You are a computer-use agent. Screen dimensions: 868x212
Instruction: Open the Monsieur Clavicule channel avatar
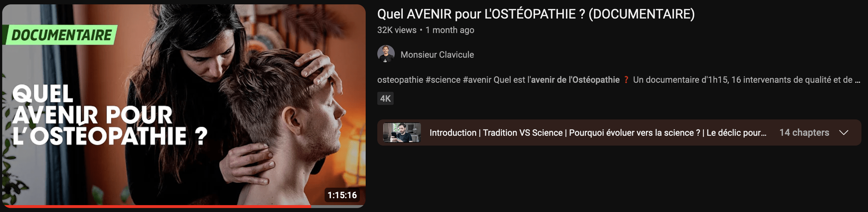tap(386, 54)
